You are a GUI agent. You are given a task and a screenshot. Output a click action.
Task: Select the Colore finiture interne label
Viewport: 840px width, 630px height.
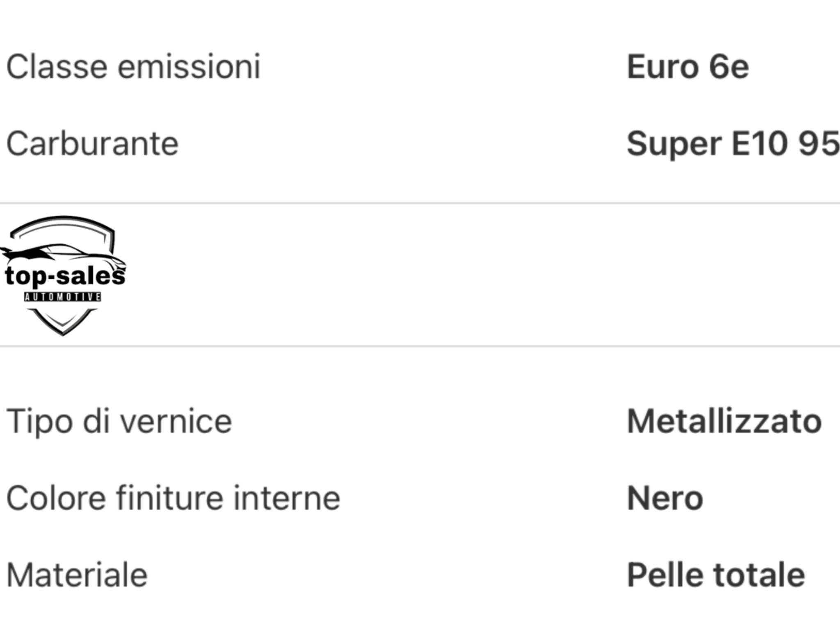tap(173, 498)
